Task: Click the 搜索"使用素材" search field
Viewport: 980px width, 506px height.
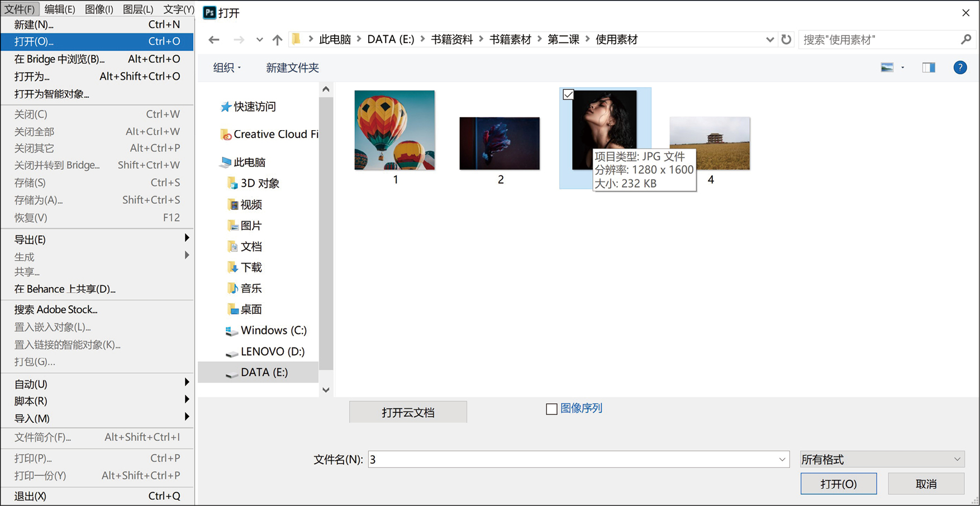Action: [x=880, y=40]
